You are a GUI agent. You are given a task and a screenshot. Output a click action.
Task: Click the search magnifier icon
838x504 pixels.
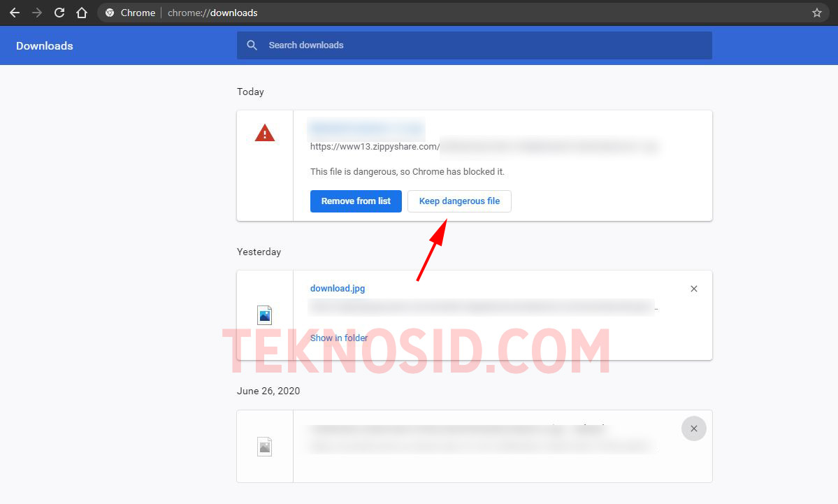[252, 45]
